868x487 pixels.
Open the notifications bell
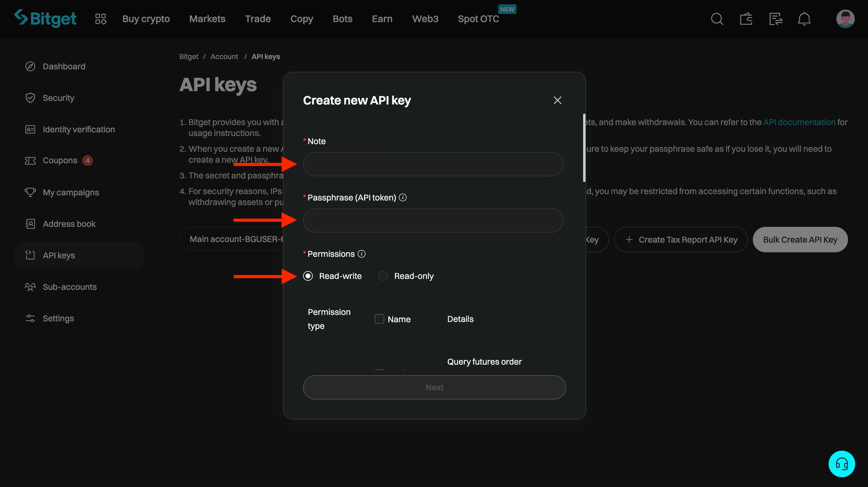coord(804,19)
